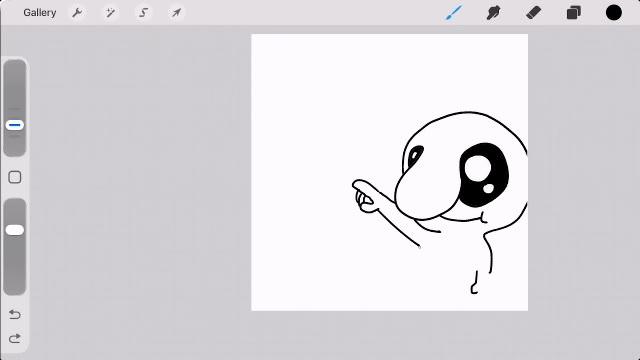The image size is (640, 360).
Task: Click the brush size slider handle
Action: pyautogui.click(x=15, y=125)
